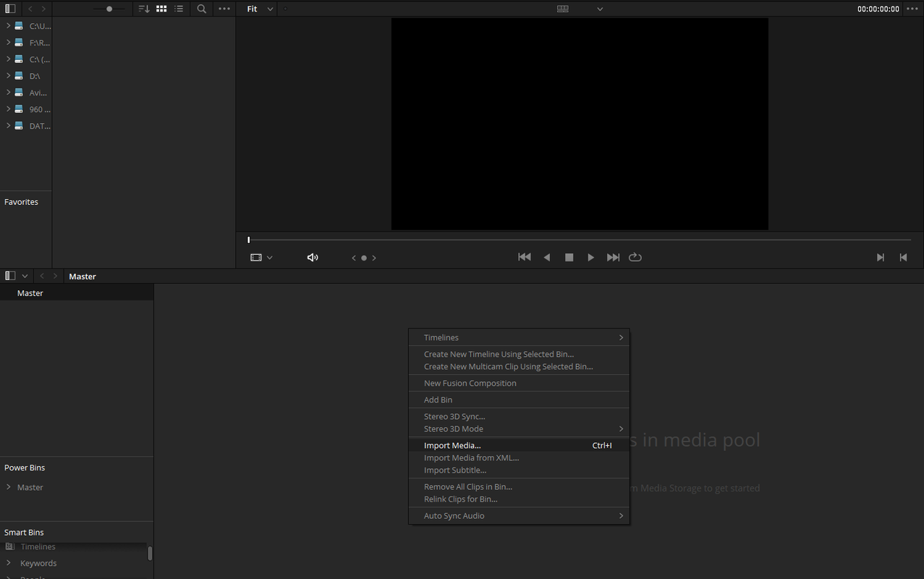
Task: Click the 00:00:00:00 timecode field
Action: point(878,9)
